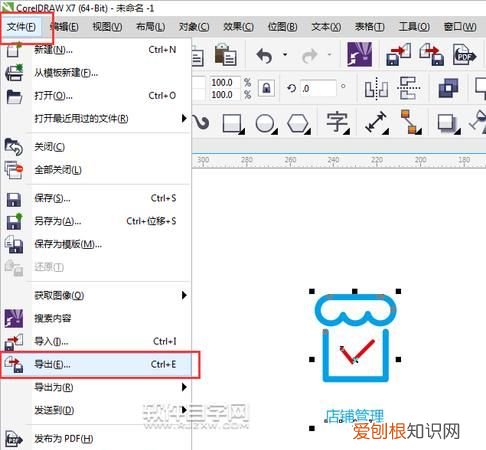Click the search content toolbar icon
486x450 pixels.
(359, 54)
